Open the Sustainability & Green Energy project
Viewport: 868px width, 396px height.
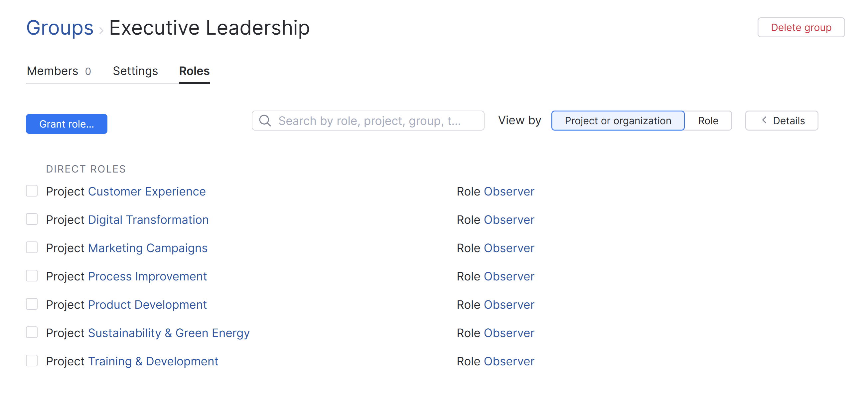coord(169,333)
